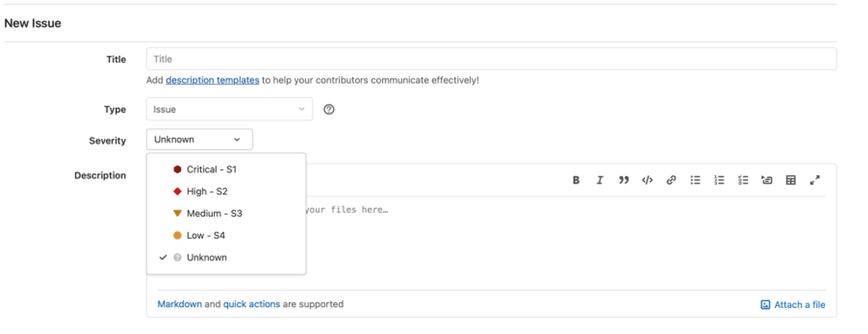Choose Medium - S3 severity option
Image resolution: width=868 pixels, height=334 pixels.
point(227,213)
